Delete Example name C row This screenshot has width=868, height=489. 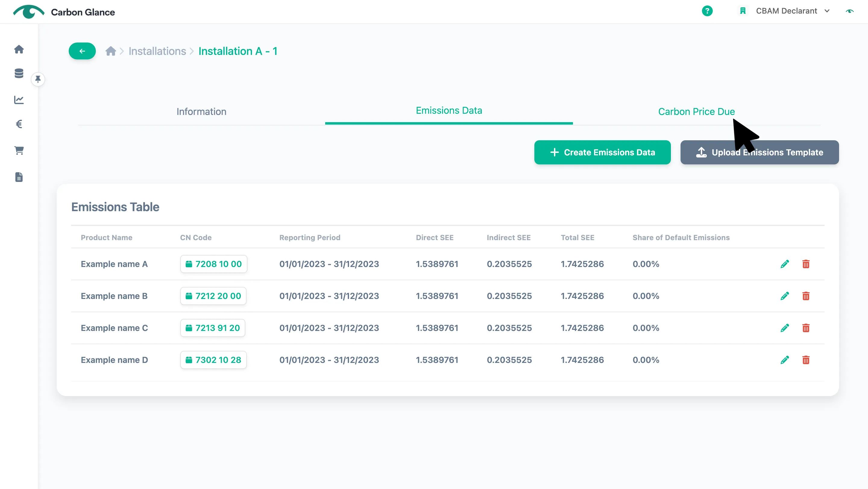coord(806,328)
